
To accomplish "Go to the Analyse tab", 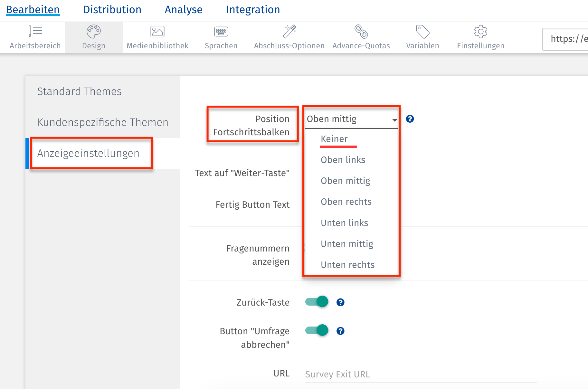I will click(184, 10).
